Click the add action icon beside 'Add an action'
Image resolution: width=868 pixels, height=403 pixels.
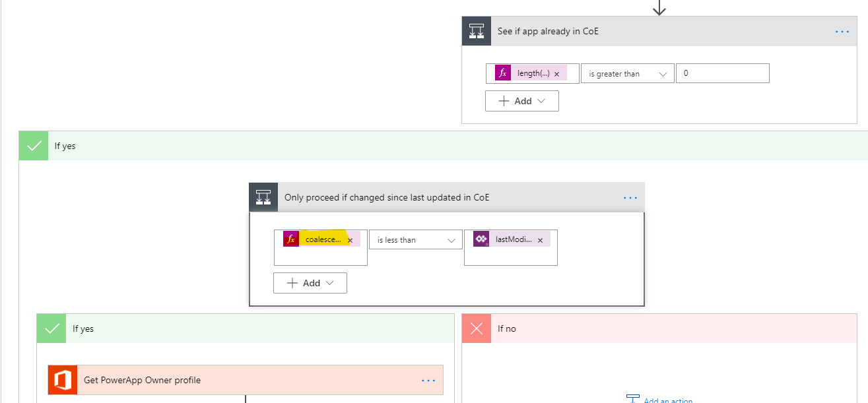[x=632, y=399]
